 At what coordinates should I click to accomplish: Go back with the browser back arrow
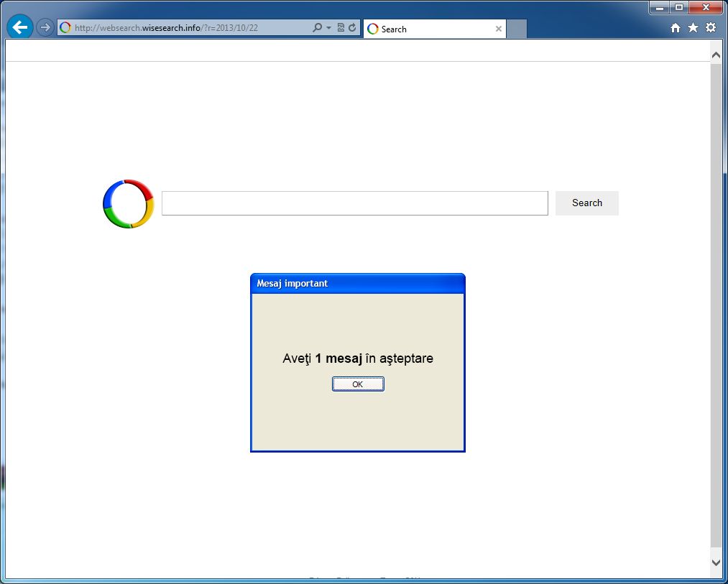(20, 27)
